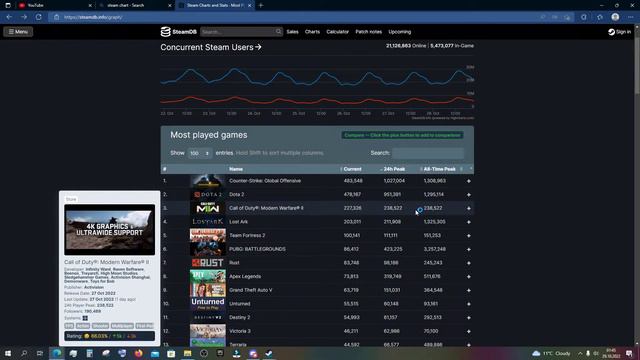Click the Victoria 3 game name
640x360 pixels.
coord(240,331)
